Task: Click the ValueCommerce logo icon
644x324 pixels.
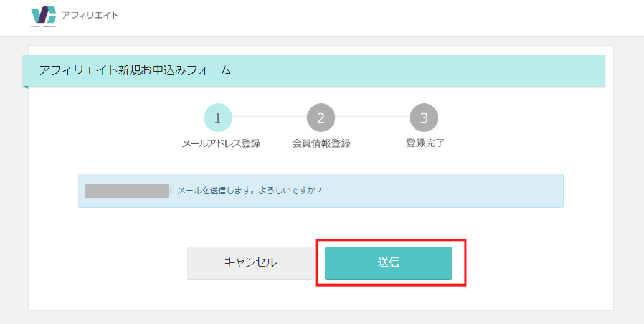Action: coord(44,15)
